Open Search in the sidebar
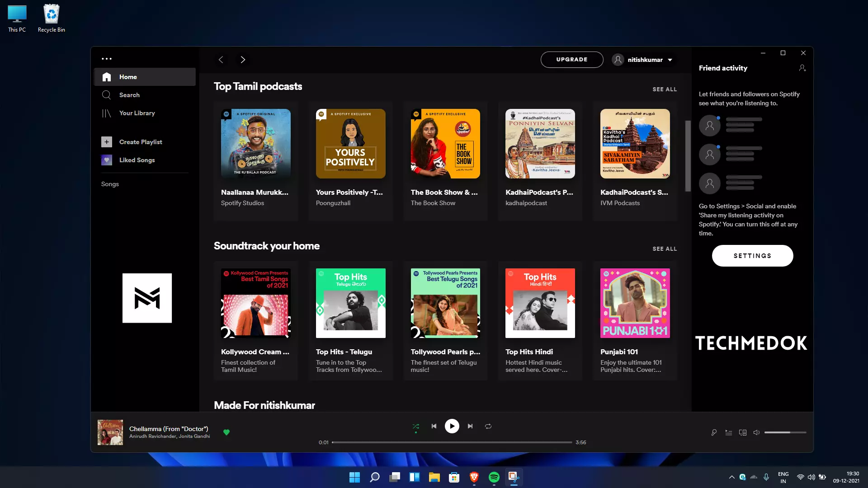 145,95
